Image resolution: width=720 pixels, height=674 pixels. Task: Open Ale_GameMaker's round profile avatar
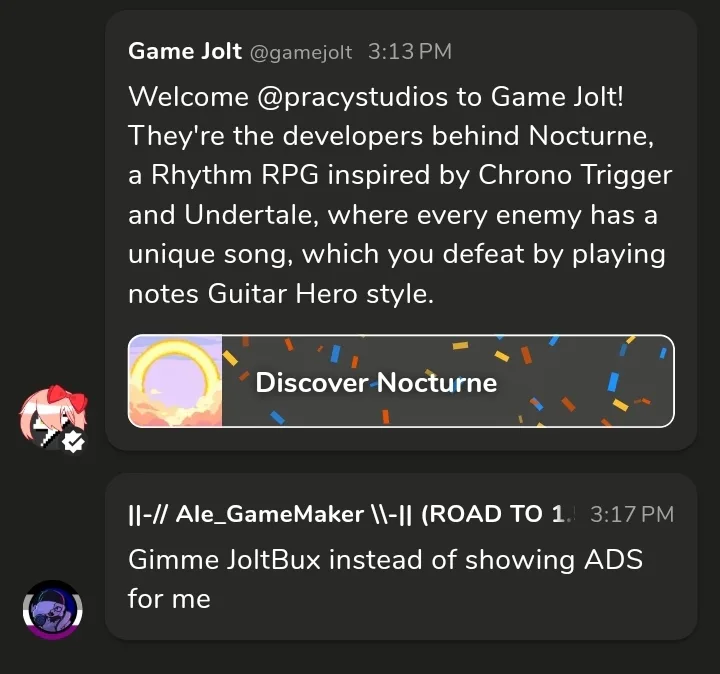point(53,610)
